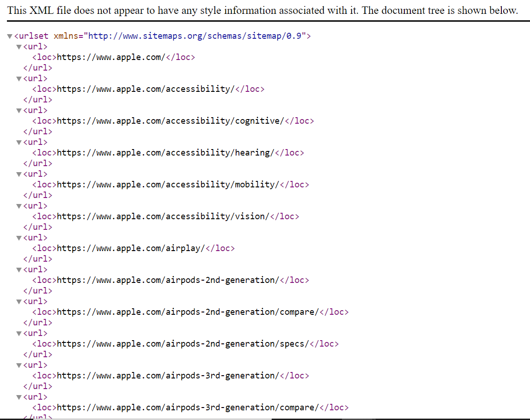
Task: Click the airpods-3rd-generation/ URL text
Action: click(x=168, y=375)
